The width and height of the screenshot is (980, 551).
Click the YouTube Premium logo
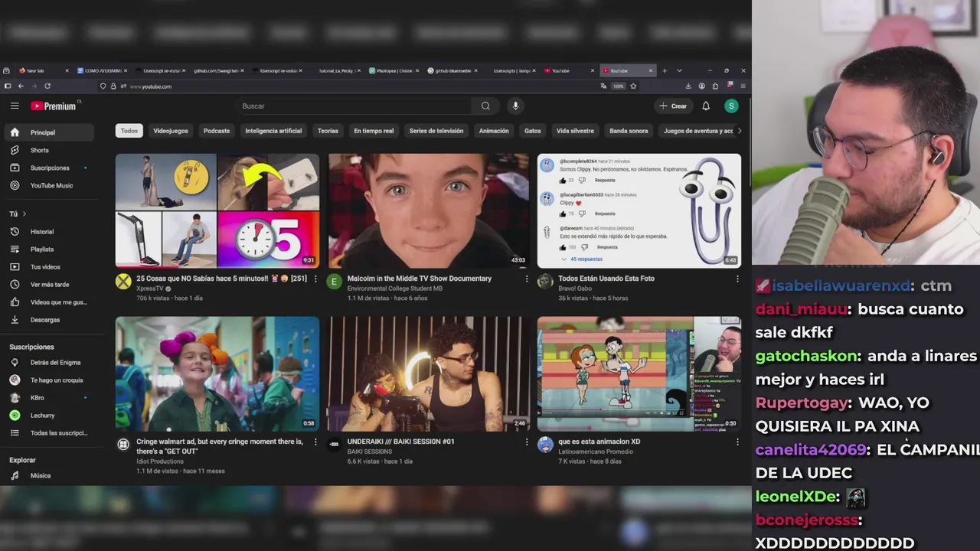click(54, 106)
